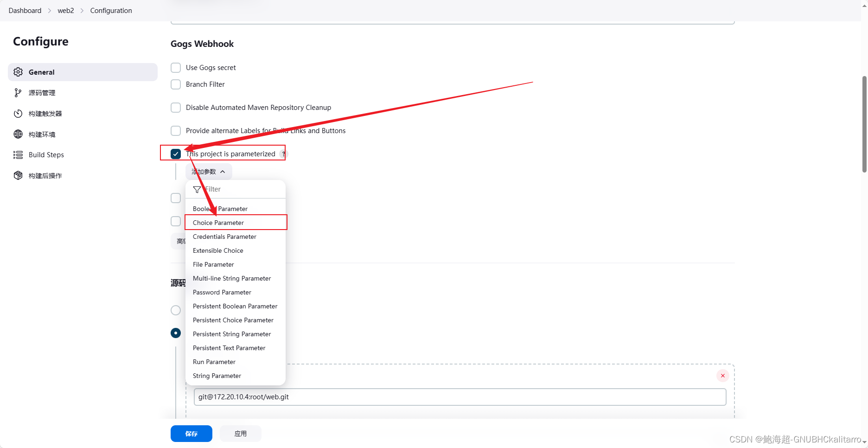868x448 pixels.
Task: Click the breadcrumb chevron after web2
Action: pyautogui.click(x=82, y=11)
